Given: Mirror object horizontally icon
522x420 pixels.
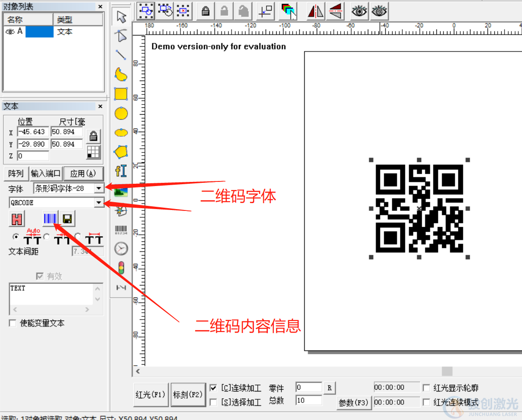Looking at the screenshot, I should [316, 11].
